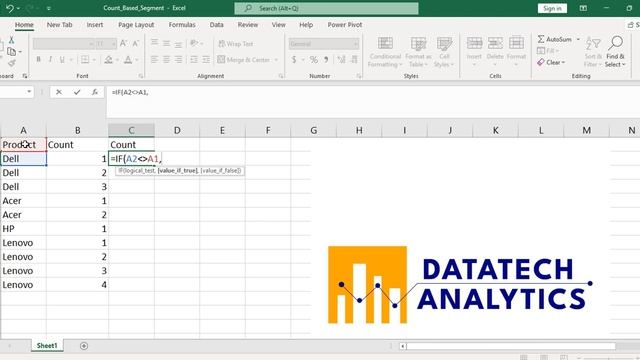Click the Font Color letter A icon

coord(128,60)
